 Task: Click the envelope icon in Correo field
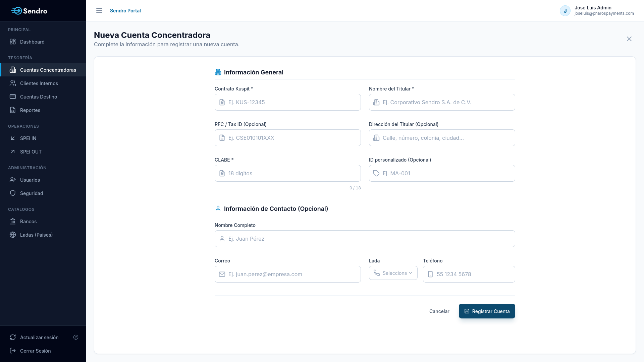coord(222,274)
